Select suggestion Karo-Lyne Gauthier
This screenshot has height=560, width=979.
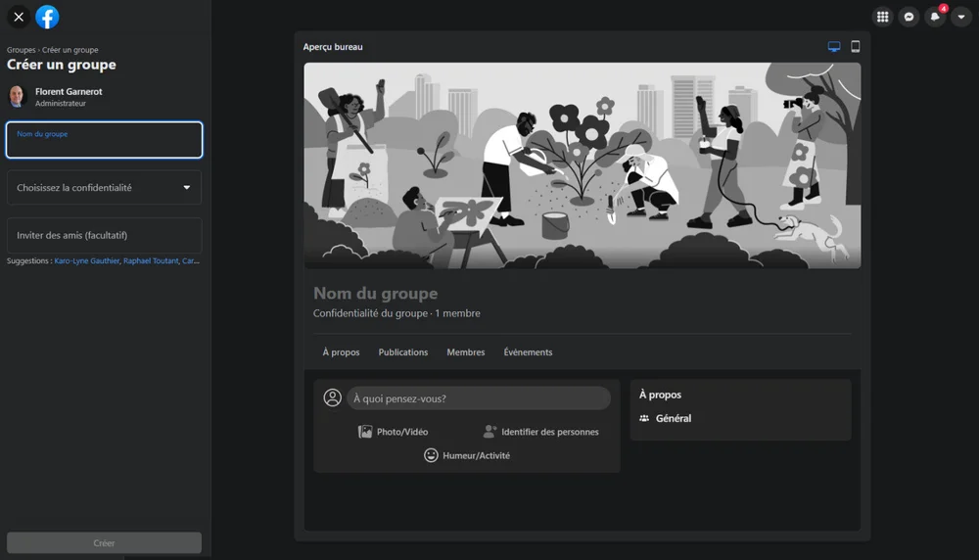(87, 261)
